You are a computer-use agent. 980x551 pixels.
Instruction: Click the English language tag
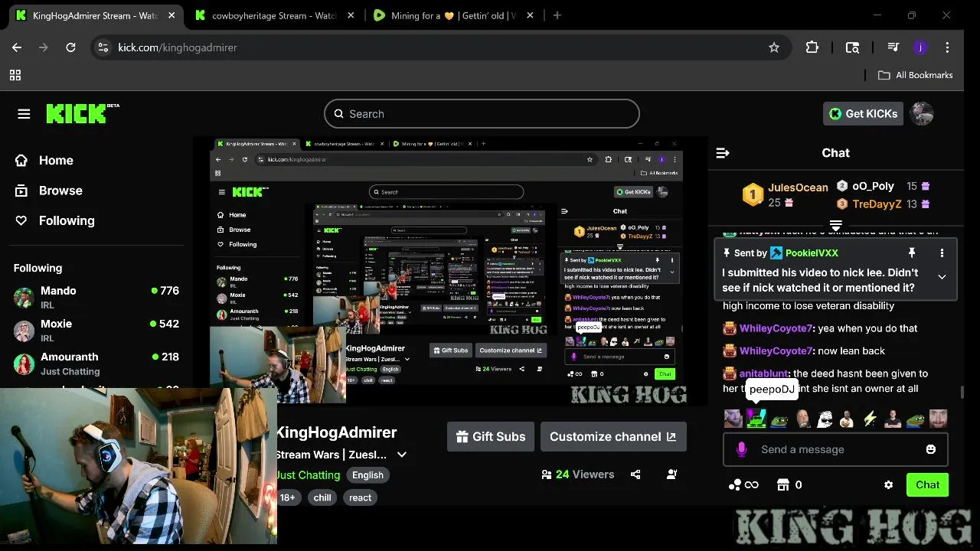pos(367,474)
